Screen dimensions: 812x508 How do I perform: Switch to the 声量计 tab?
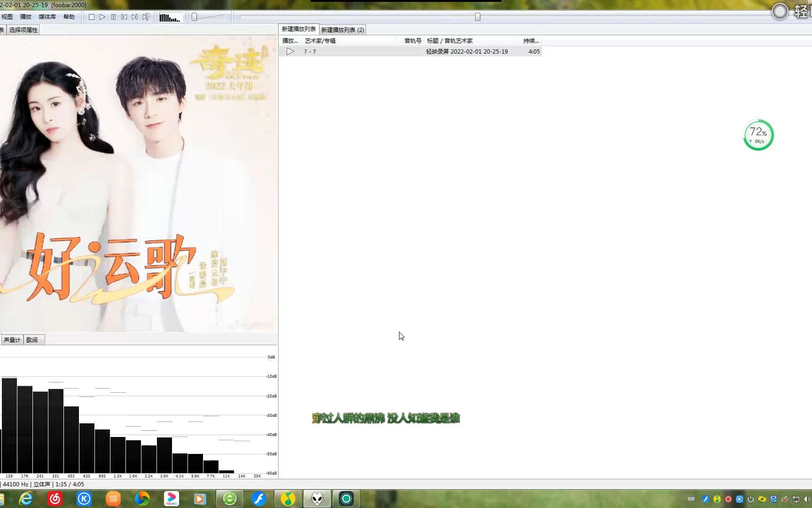(x=12, y=340)
